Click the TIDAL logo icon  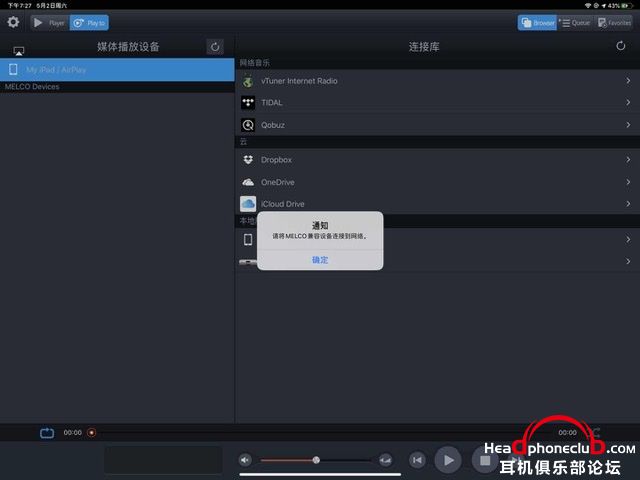(248, 102)
